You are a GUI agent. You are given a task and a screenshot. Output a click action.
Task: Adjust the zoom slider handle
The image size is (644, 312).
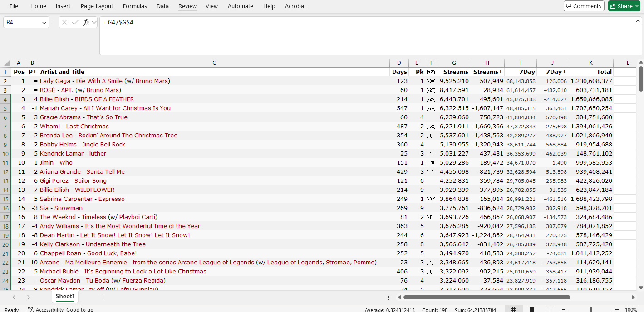coord(590,310)
